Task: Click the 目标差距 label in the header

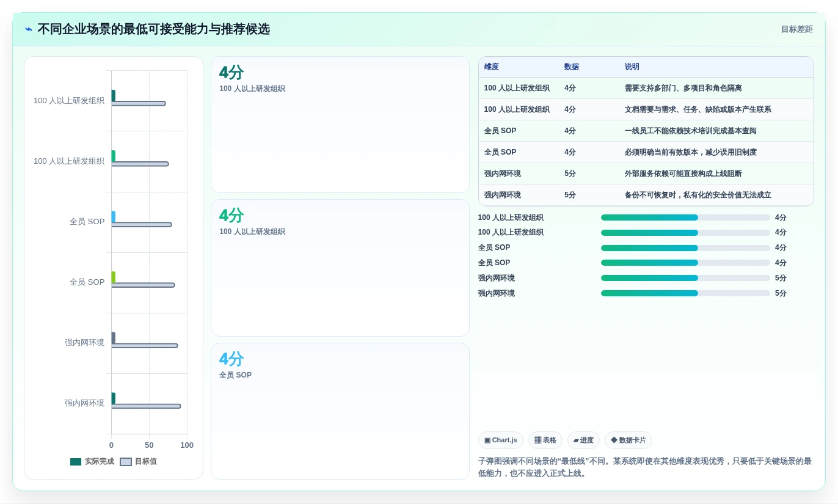Action: [796, 29]
